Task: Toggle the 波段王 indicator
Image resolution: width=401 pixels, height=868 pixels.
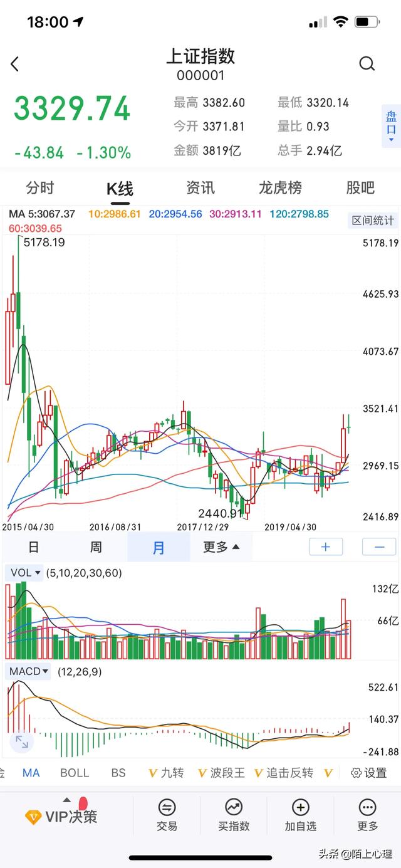Action: (221, 773)
